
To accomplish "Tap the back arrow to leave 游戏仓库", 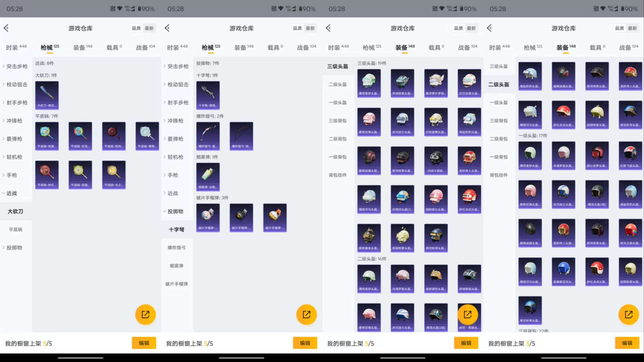I will pyautogui.click(x=6, y=28).
